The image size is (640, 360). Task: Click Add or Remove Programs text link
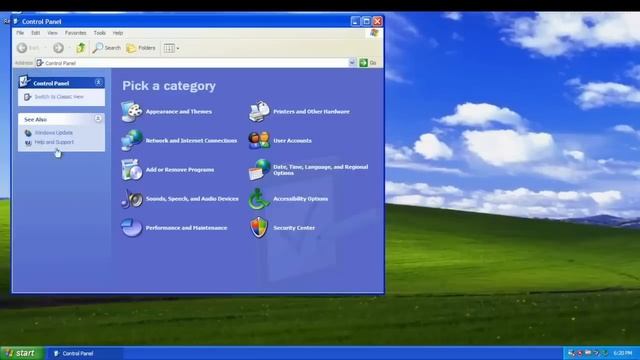click(180, 169)
